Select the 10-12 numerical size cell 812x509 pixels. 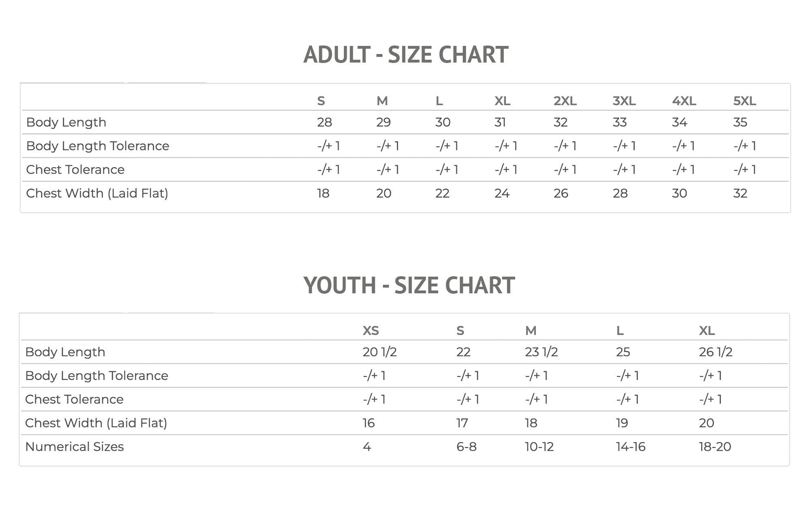(539, 446)
